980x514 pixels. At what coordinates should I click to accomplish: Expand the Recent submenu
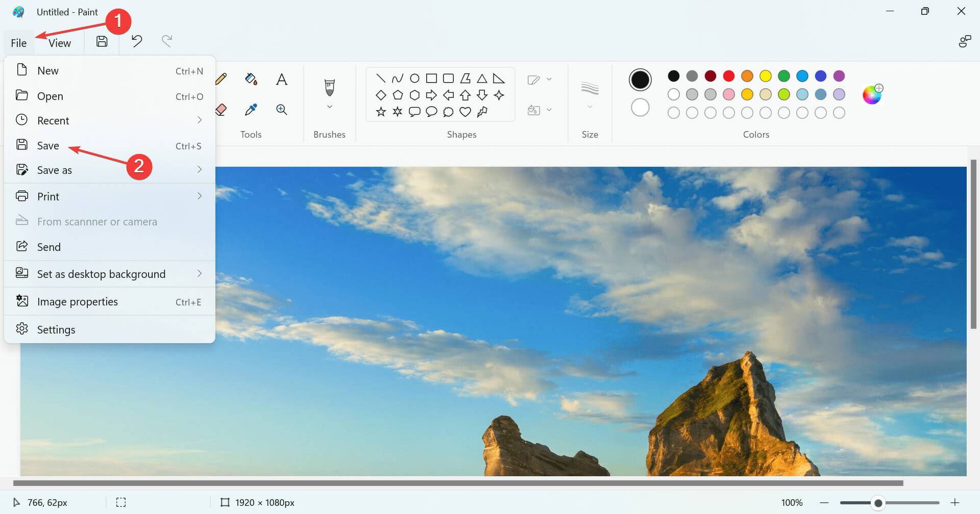click(x=200, y=120)
